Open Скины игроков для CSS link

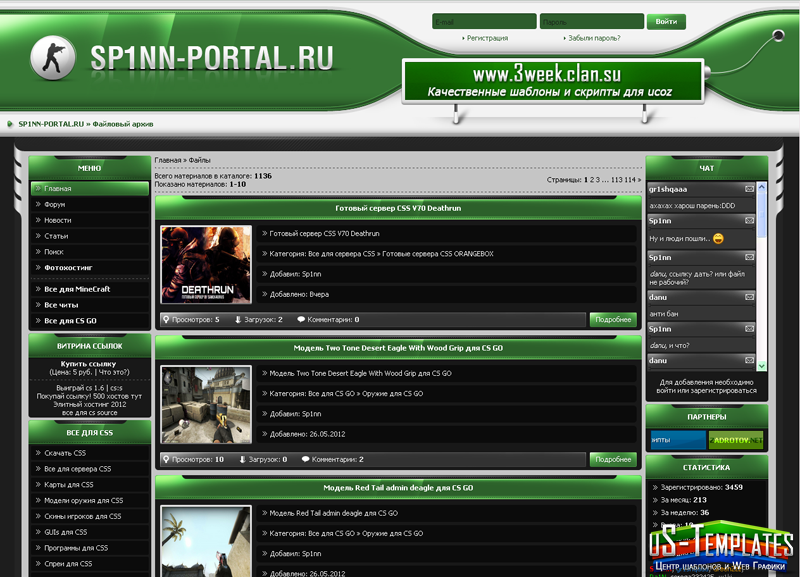[x=90, y=516]
